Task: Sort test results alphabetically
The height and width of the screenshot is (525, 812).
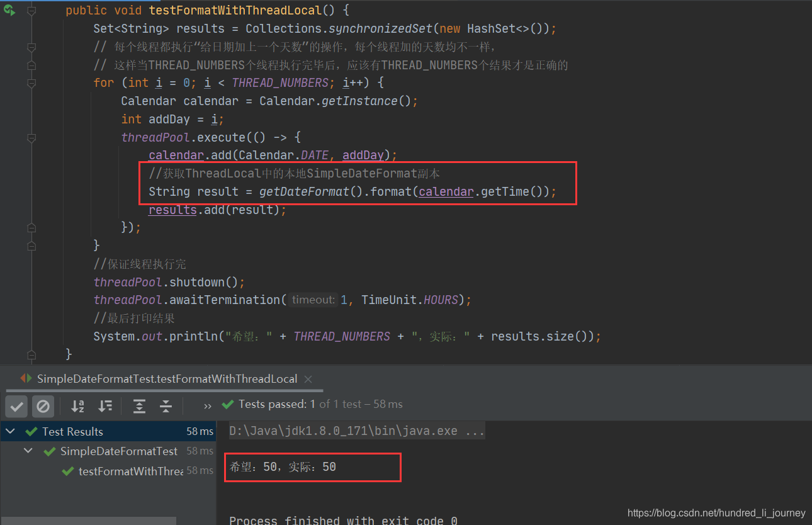Action: [78, 406]
